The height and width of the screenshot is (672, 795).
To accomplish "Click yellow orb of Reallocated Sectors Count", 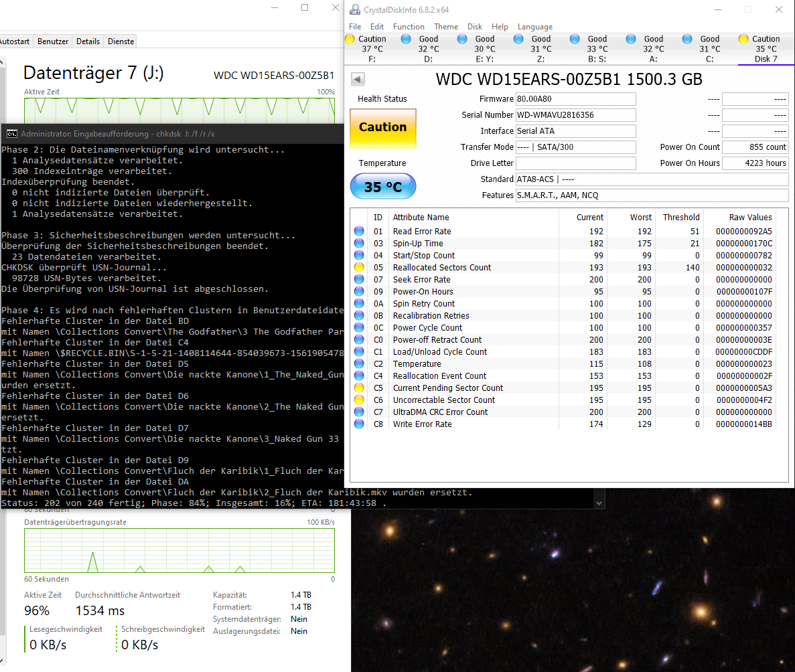I will 359,267.
